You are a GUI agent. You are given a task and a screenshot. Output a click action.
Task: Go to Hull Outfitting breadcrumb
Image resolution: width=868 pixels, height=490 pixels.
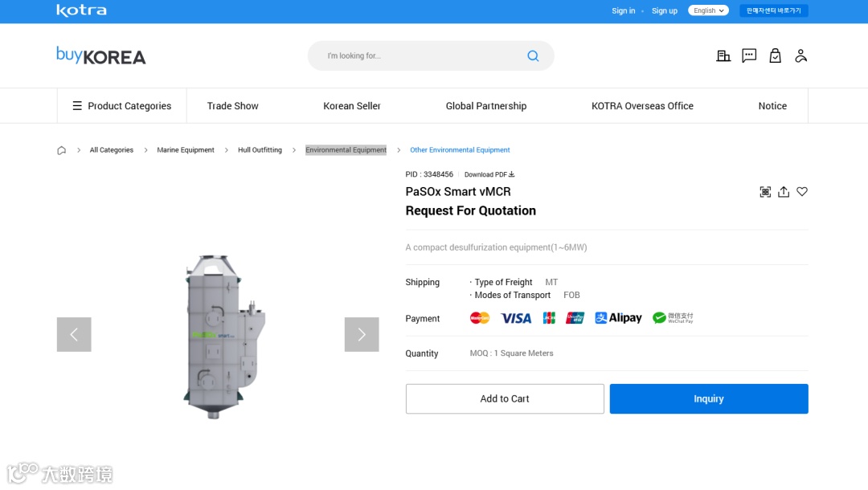pos(260,150)
